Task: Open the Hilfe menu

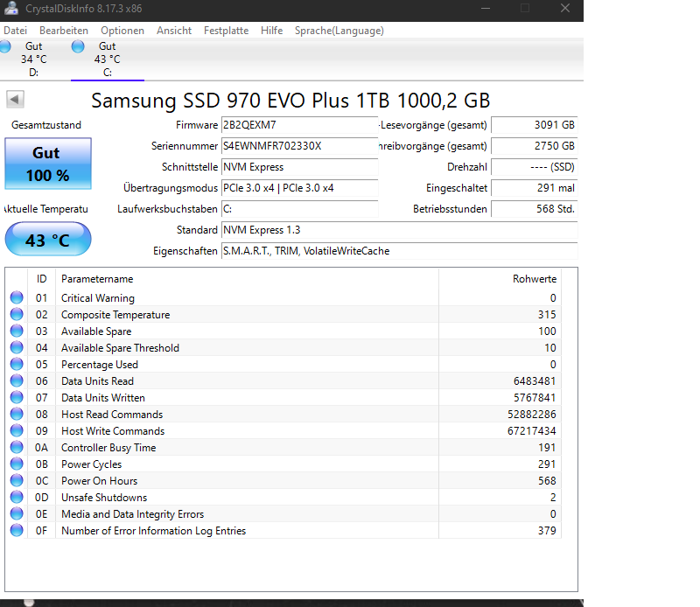Action: pos(271,30)
